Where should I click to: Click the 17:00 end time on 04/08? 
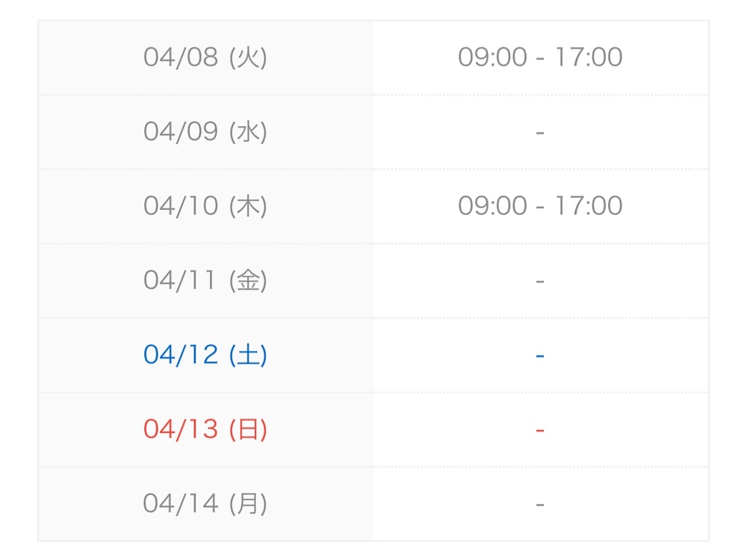[x=589, y=57]
